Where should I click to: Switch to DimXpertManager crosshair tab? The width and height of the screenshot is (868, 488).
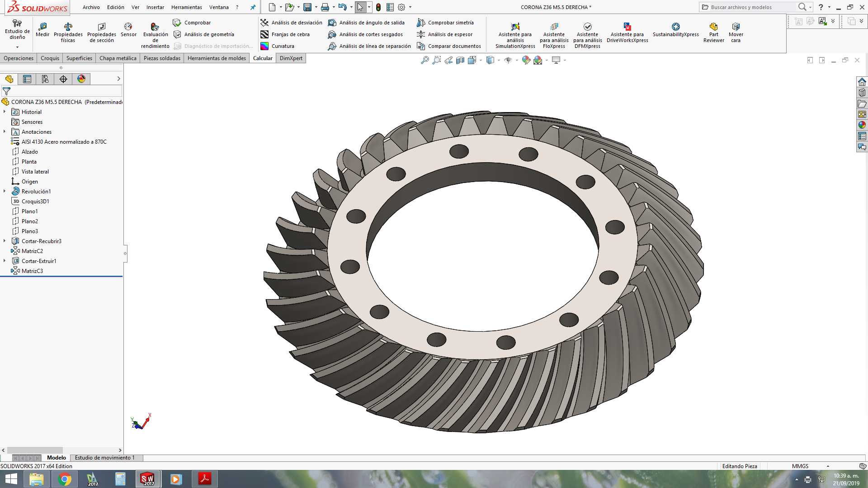point(63,79)
